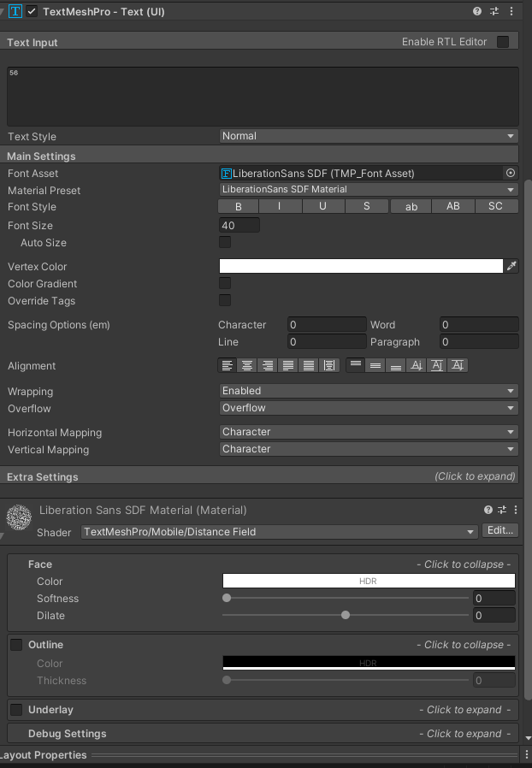Enable the Auto Size checkbox
Screen dimensions: 532x768
click(x=225, y=242)
